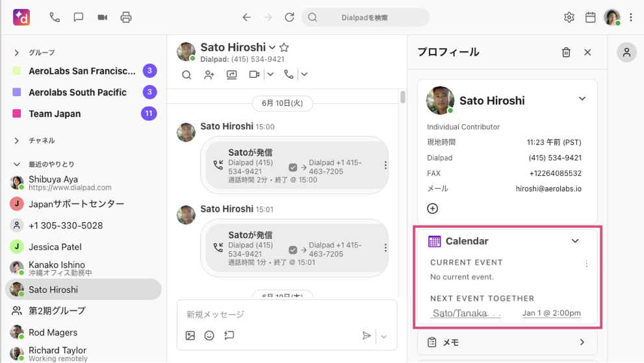Open call options dropdown arrow beside phone icon
The width and height of the screenshot is (644, 363).
tap(304, 75)
